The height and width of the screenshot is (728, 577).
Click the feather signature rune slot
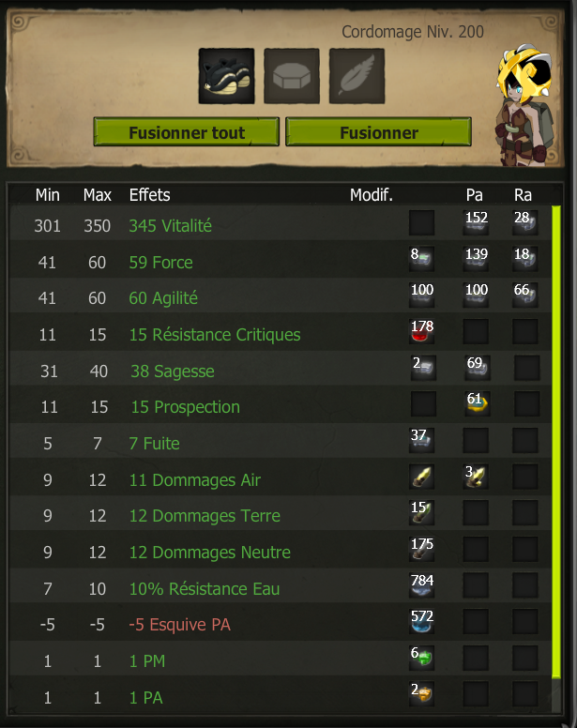pyautogui.click(x=357, y=76)
